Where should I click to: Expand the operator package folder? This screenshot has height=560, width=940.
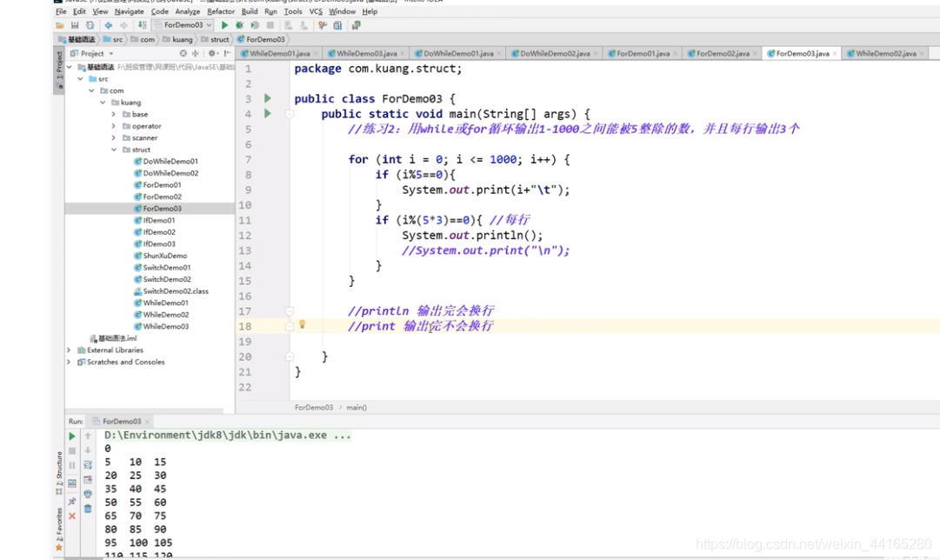114,126
